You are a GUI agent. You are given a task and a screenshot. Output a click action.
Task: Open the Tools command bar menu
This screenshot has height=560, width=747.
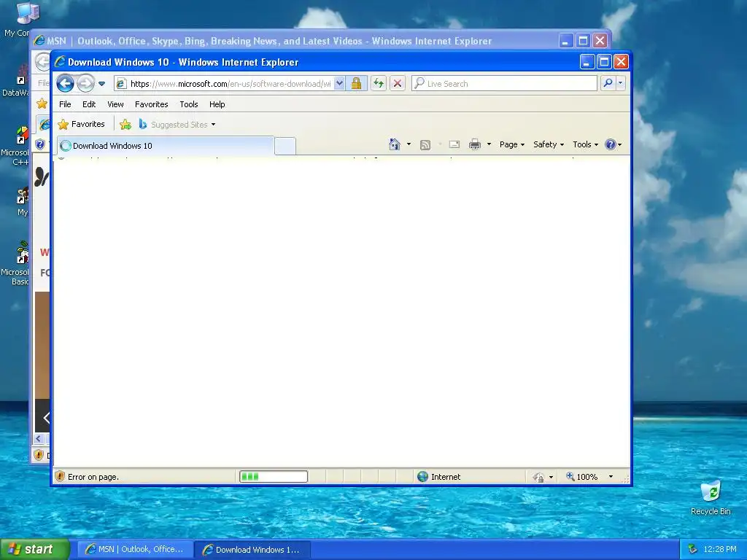coord(585,144)
